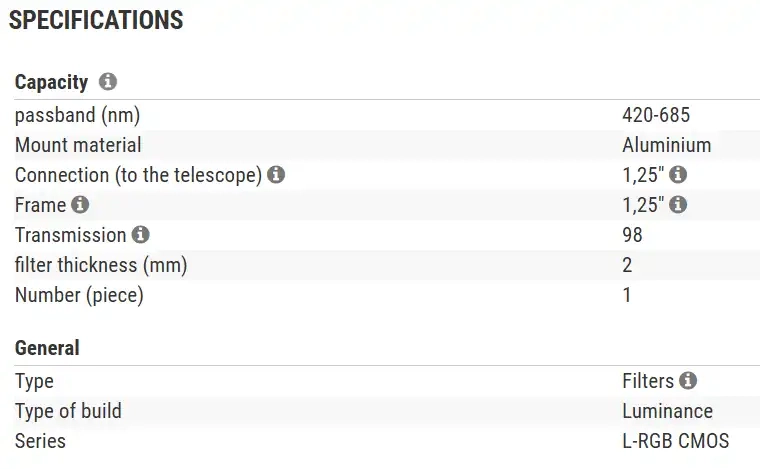Click info icon next to Filters value
The height and width of the screenshot is (469, 760).
pyautogui.click(x=688, y=381)
